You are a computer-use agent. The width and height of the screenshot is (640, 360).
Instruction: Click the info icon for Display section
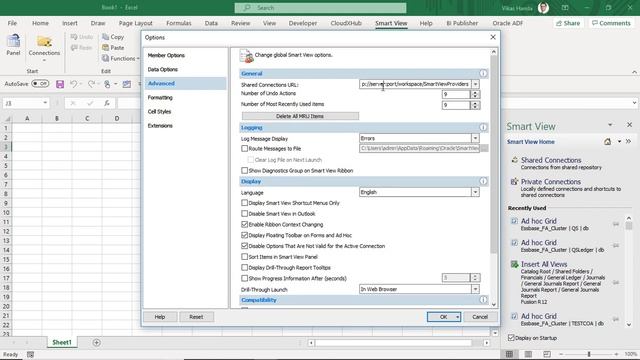[483, 181]
